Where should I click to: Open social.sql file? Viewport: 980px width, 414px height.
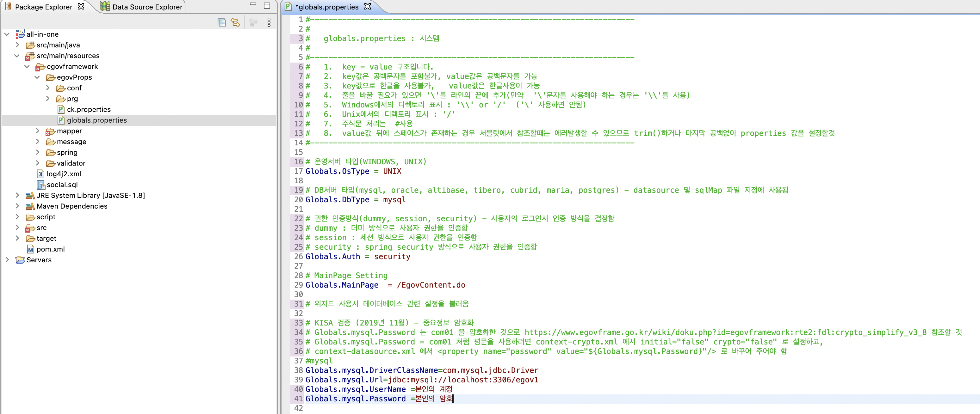coord(62,185)
